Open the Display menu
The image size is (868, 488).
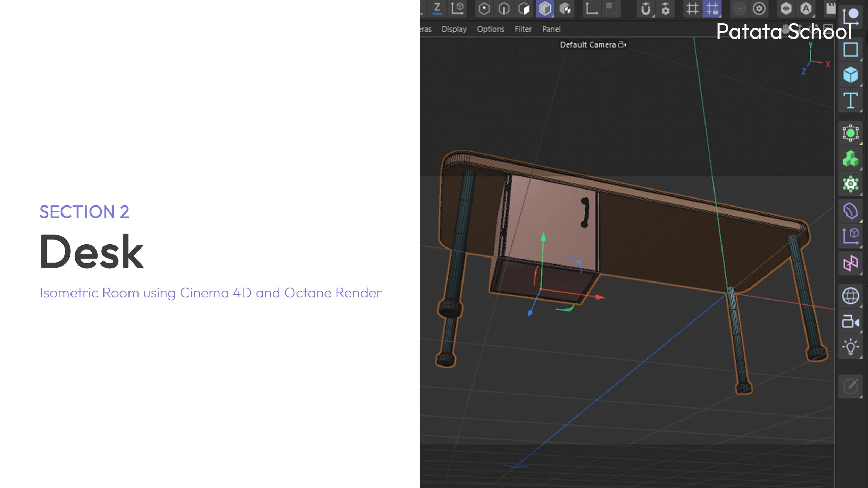(454, 29)
